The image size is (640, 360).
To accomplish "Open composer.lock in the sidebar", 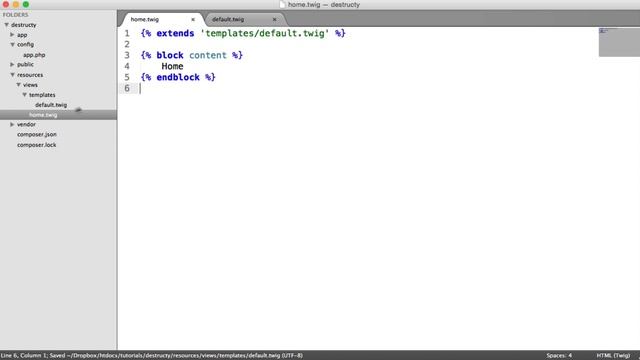I will (37, 145).
